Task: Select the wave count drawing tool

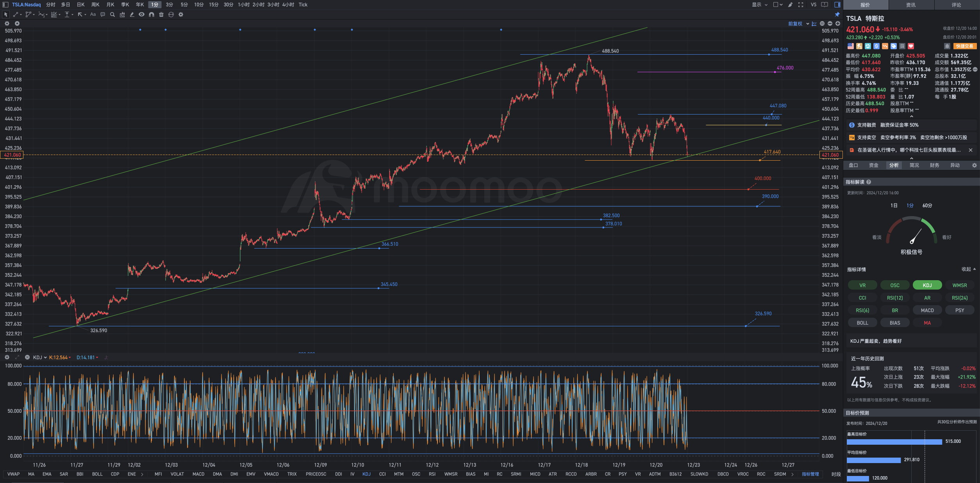Action: (42, 14)
